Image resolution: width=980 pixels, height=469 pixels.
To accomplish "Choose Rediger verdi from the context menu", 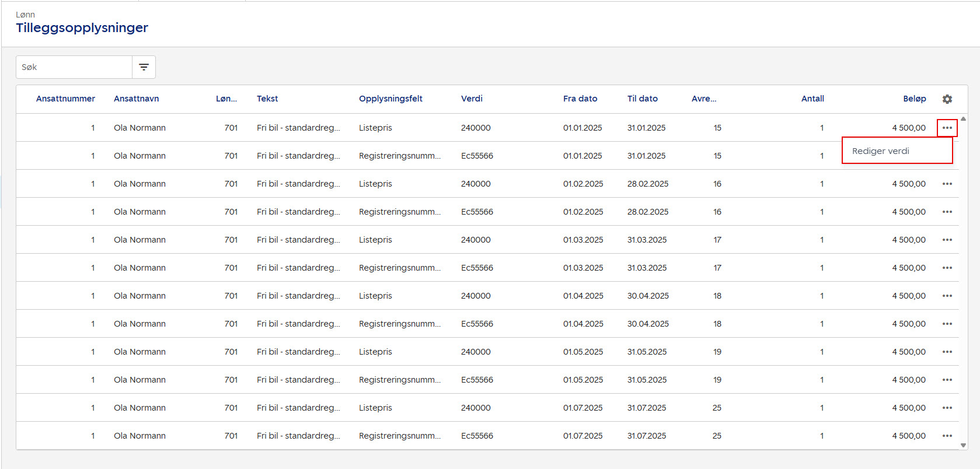I will click(x=880, y=151).
